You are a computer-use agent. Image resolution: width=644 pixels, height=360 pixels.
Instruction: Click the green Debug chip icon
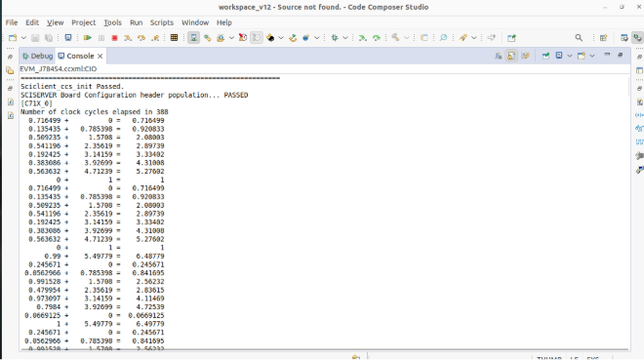[335, 38]
